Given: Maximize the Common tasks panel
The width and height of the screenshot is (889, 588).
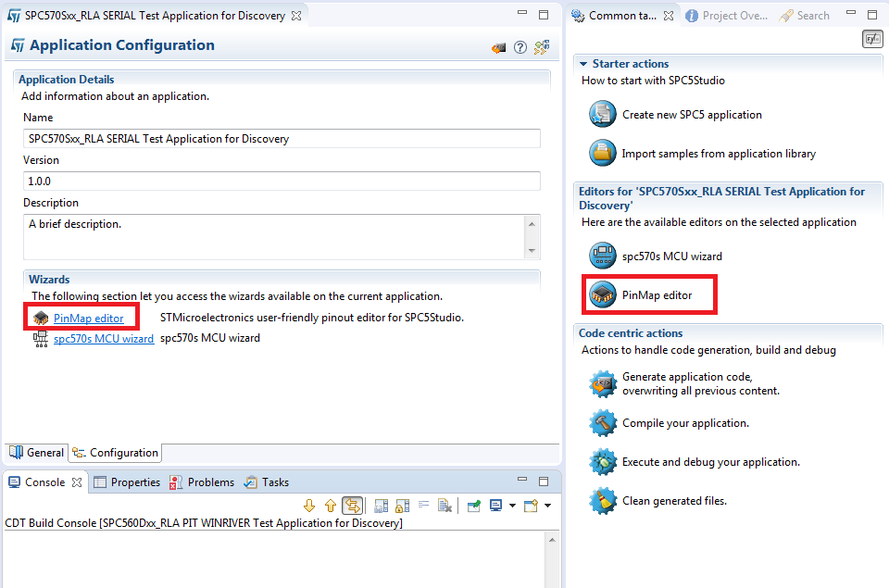Looking at the screenshot, I should [x=872, y=15].
